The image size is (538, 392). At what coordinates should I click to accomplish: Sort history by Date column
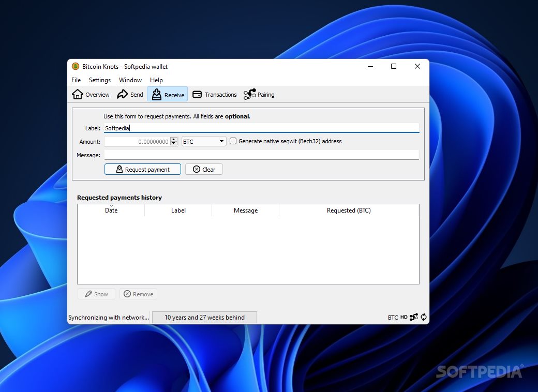[111, 210]
